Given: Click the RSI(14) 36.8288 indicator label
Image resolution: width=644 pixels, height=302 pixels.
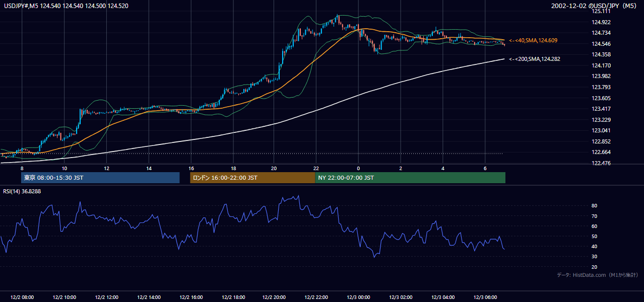Looking at the screenshot, I should [22, 191].
